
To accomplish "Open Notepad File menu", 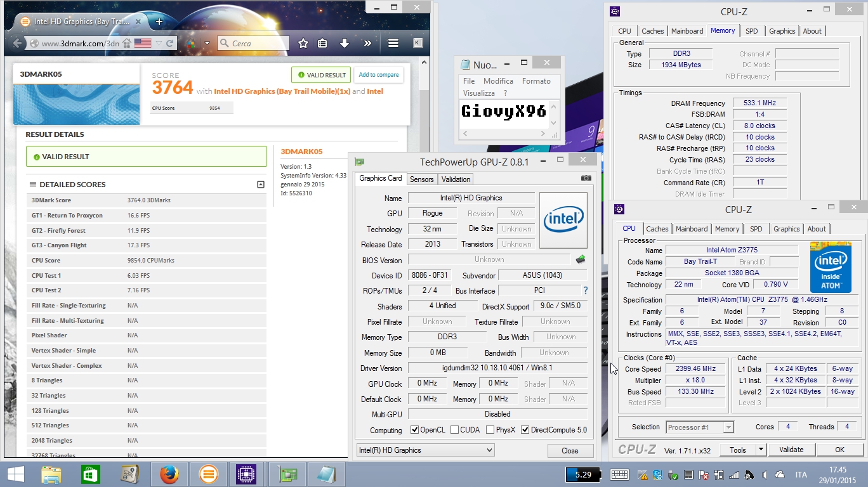I will coord(469,81).
